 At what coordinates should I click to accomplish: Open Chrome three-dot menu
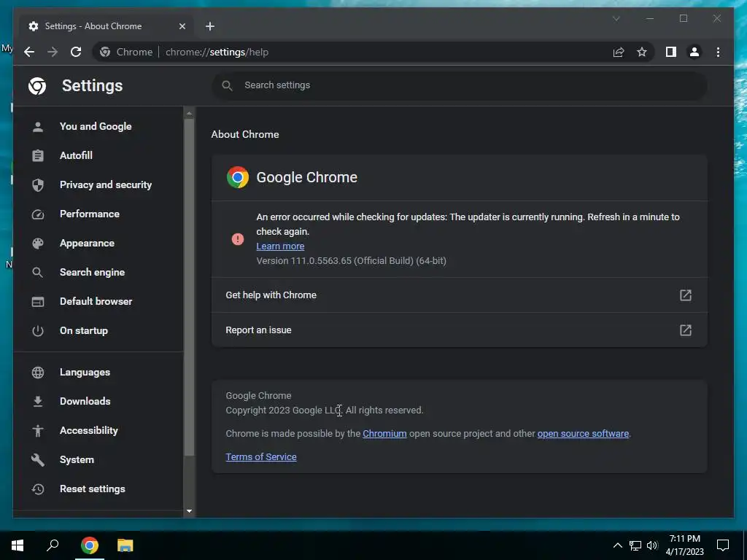pyautogui.click(x=718, y=52)
